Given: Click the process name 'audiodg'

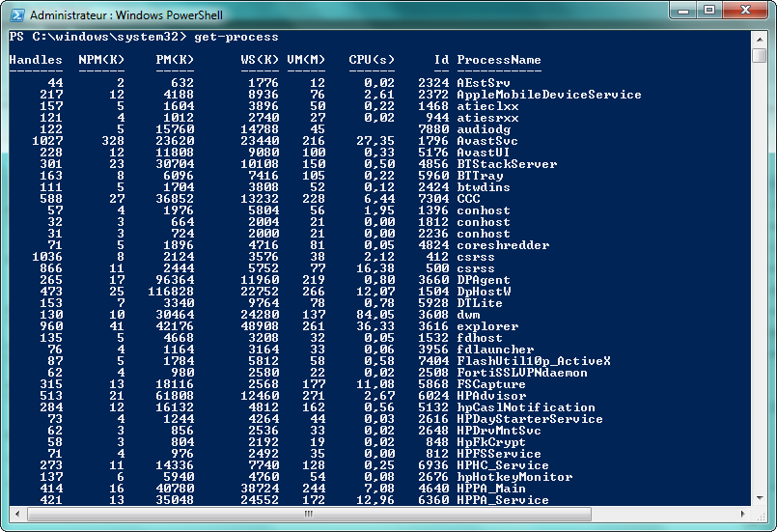Looking at the screenshot, I should (484, 129).
